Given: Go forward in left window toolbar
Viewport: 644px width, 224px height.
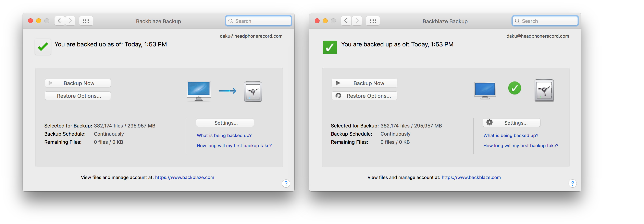Looking at the screenshot, I should click(70, 21).
